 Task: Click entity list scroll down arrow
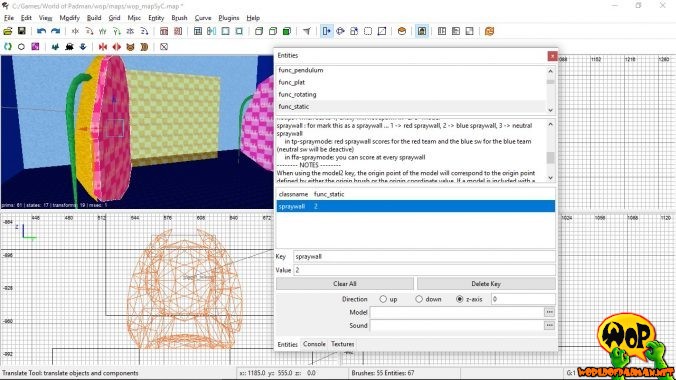[551, 110]
